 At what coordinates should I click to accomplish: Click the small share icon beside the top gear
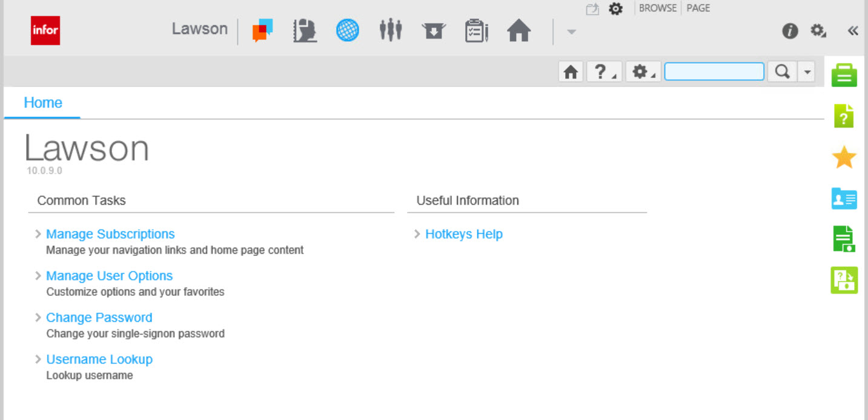(x=592, y=9)
